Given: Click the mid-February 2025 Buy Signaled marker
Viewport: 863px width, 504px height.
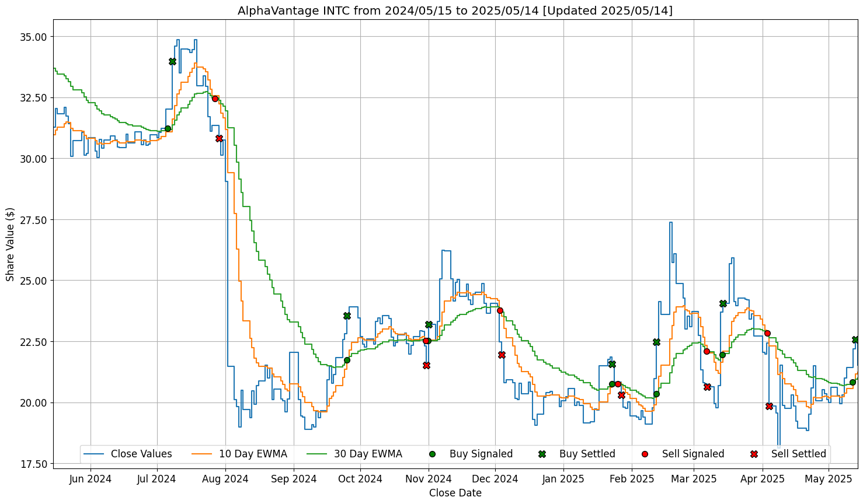Looking at the screenshot, I should 656,394.
